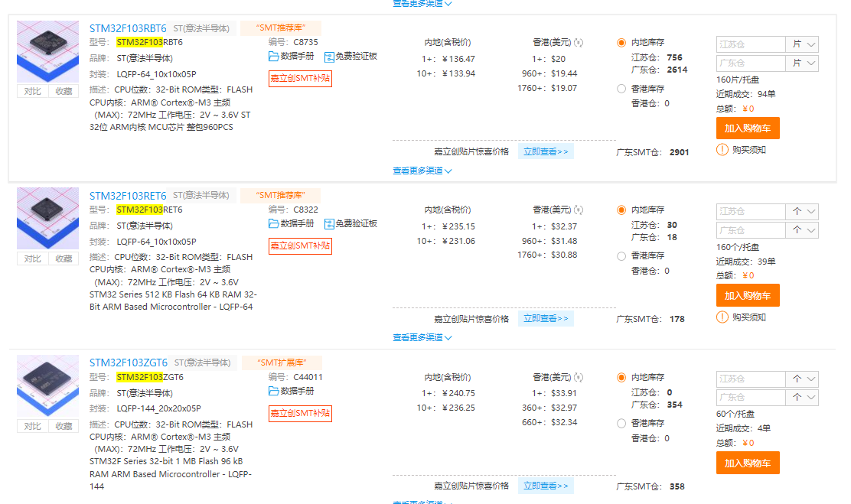Open 片 unit dropdown for 江苏仓 STM32F103RBT6

pyautogui.click(x=802, y=44)
